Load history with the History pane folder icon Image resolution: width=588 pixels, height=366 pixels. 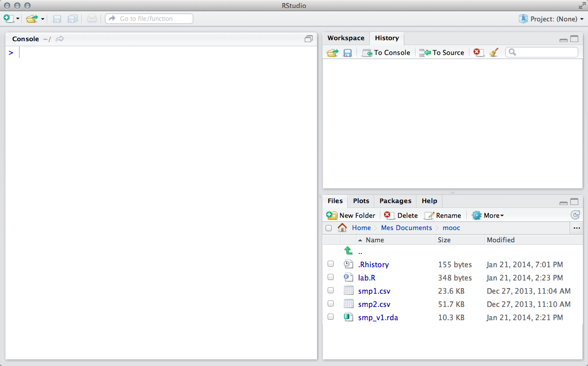click(x=332, y=52)
